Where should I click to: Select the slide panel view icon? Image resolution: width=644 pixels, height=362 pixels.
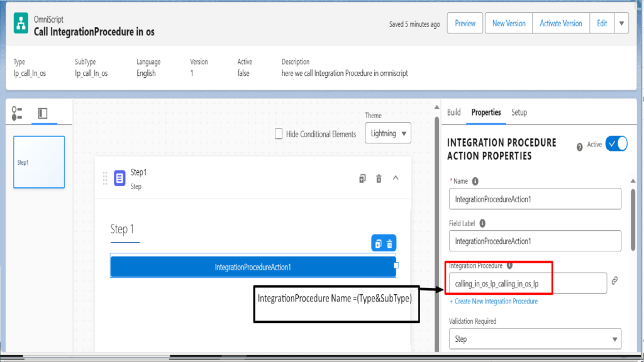pos(43,113)
